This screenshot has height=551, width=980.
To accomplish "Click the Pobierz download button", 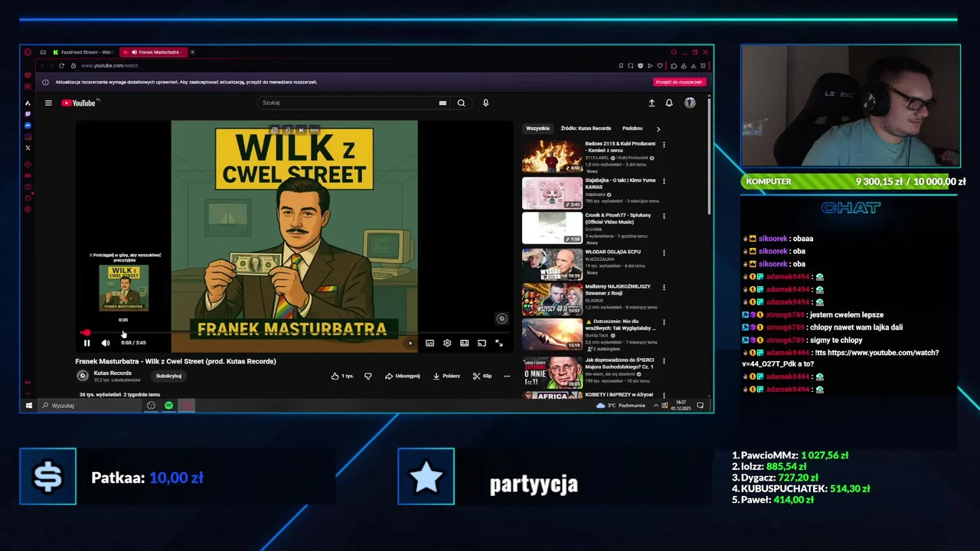I will tap(446, 376).
